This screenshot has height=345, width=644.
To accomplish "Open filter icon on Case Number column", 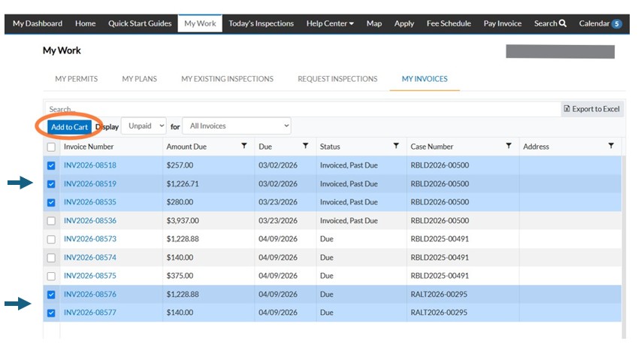I will pos(509,147).
